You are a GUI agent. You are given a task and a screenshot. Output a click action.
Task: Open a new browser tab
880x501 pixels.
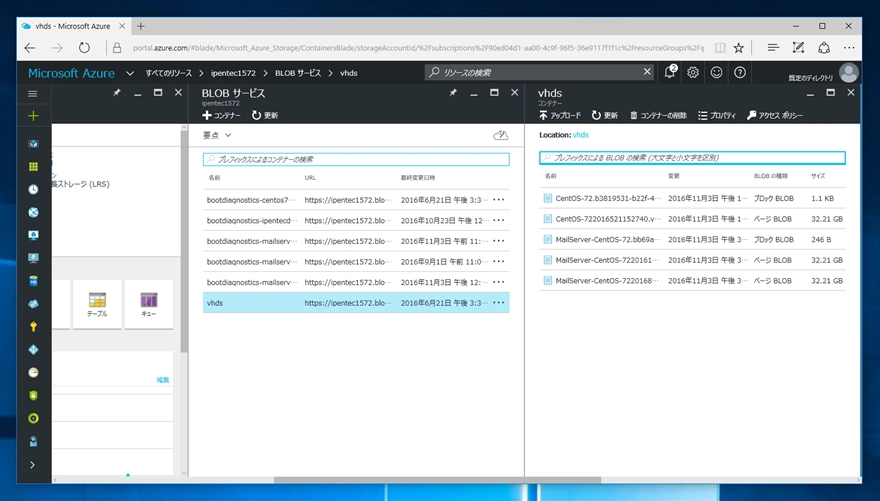(140, 26)
